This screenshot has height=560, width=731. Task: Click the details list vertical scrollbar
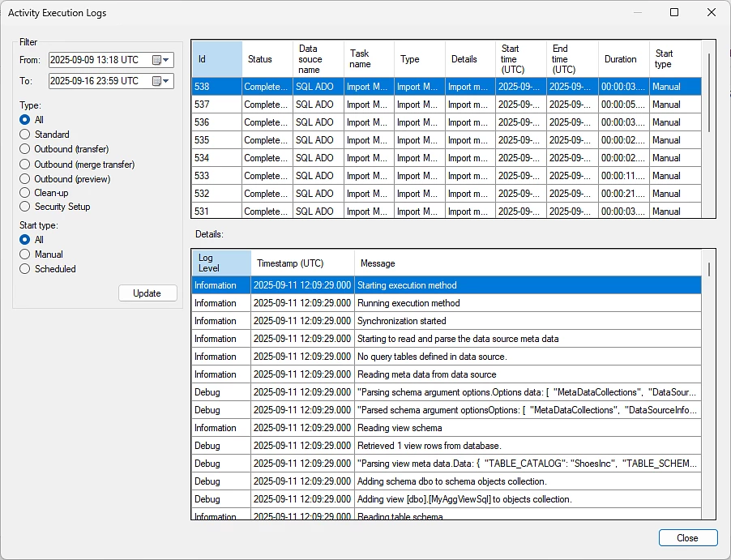coord(709,270)
